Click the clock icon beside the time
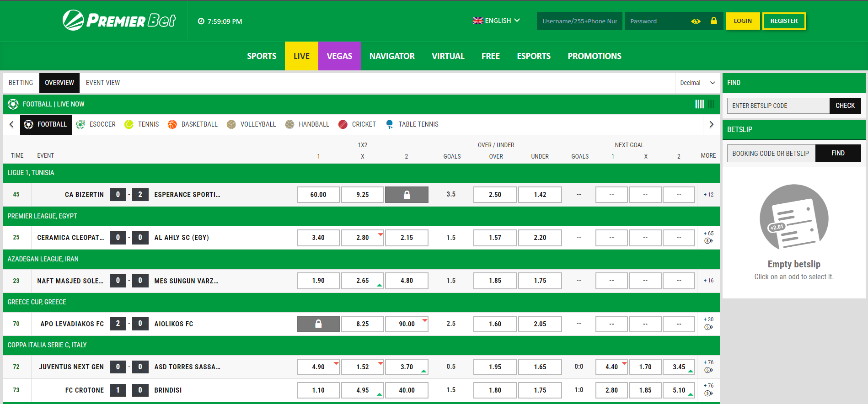Viewport: 868px width, 404px height. (201, 21)
